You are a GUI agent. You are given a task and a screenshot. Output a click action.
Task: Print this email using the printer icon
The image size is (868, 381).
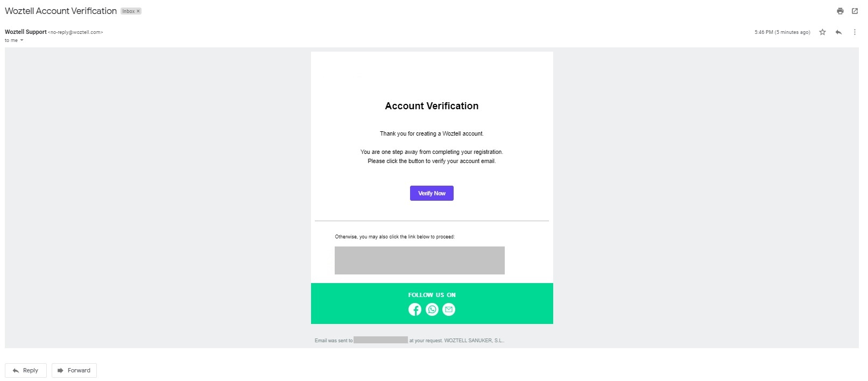pyautogui.click(x=840, y=11)
